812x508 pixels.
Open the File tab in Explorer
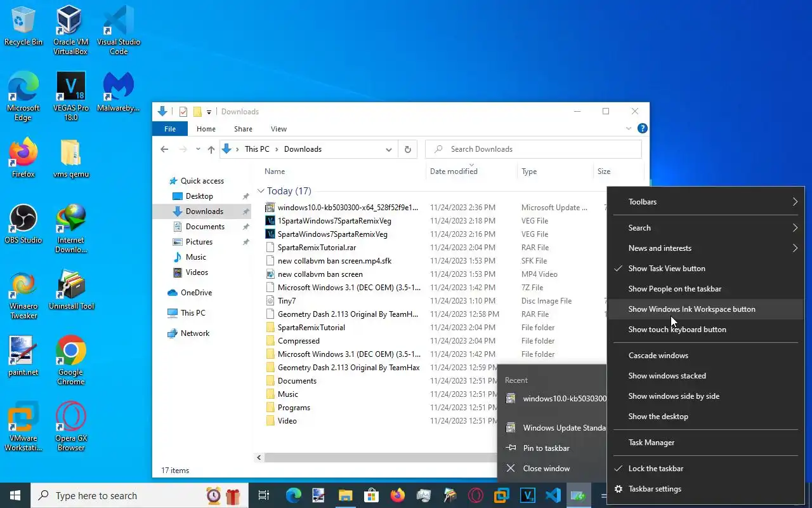pos(170,128)
